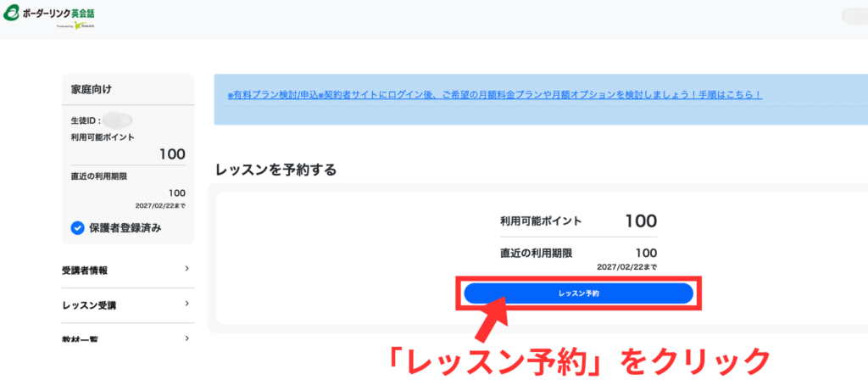Open the blurred user profile at top right

[x=853, y=16]
